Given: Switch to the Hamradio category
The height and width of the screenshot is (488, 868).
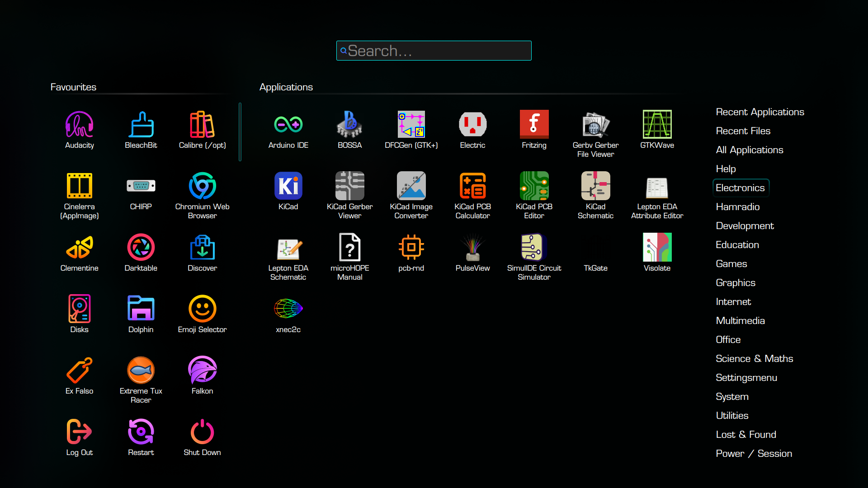Looking at the screenshot, I should coord(737,207).
